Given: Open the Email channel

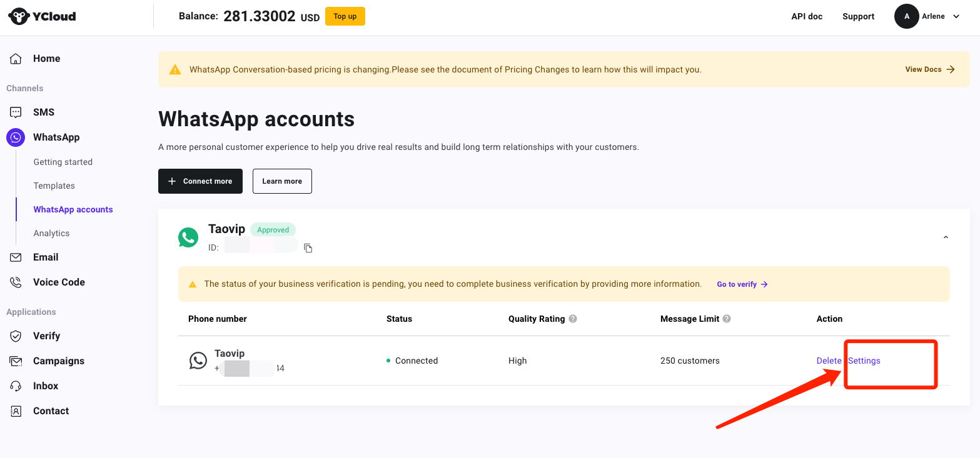Looking at the screenshot, I should [46, 257].
